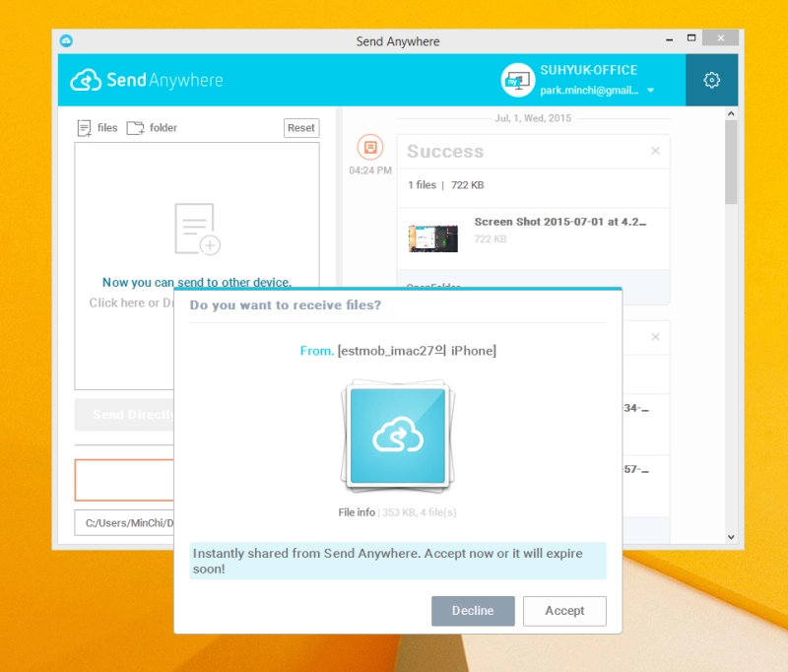
Task: Expand the account dropdown arrow
Action: tap(650, 91)
